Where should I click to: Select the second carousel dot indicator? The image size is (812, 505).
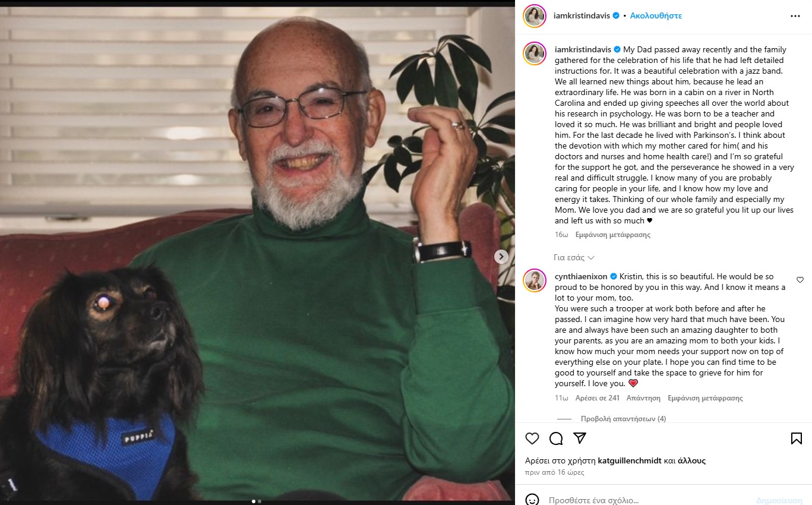click(x=260, y=501)
